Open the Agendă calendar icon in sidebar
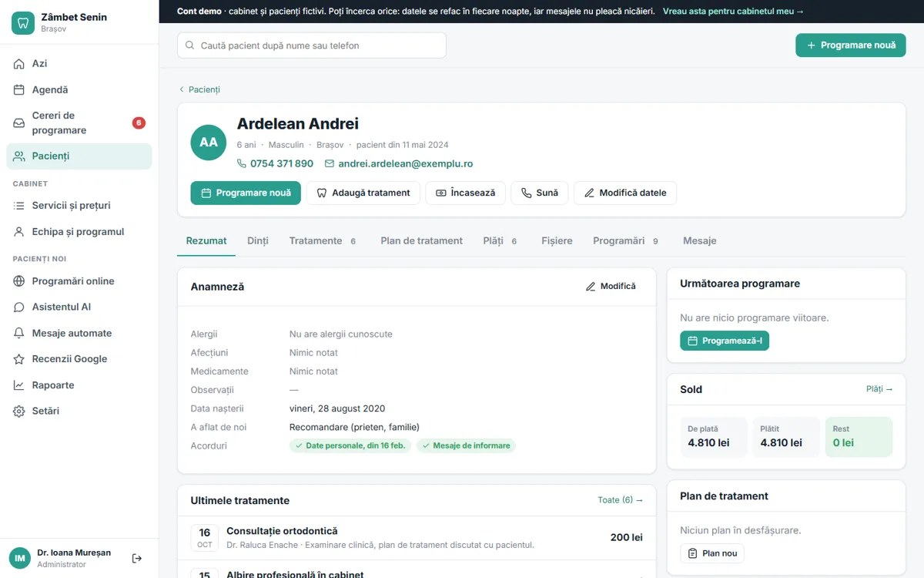The width and height of the screenshot is (924, 578). click(x=19, y=90)
